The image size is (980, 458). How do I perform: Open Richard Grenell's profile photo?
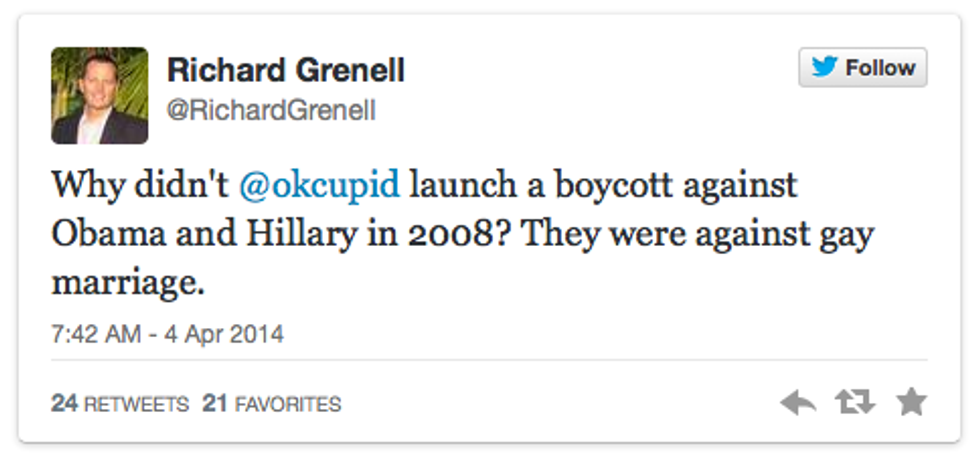pos(100,96)
